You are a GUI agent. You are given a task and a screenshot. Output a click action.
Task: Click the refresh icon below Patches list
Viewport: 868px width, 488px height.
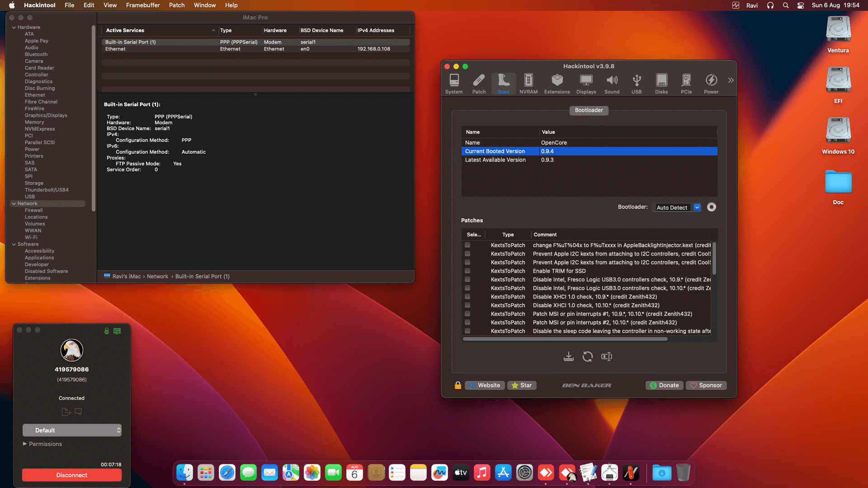(x=588, y=357)
